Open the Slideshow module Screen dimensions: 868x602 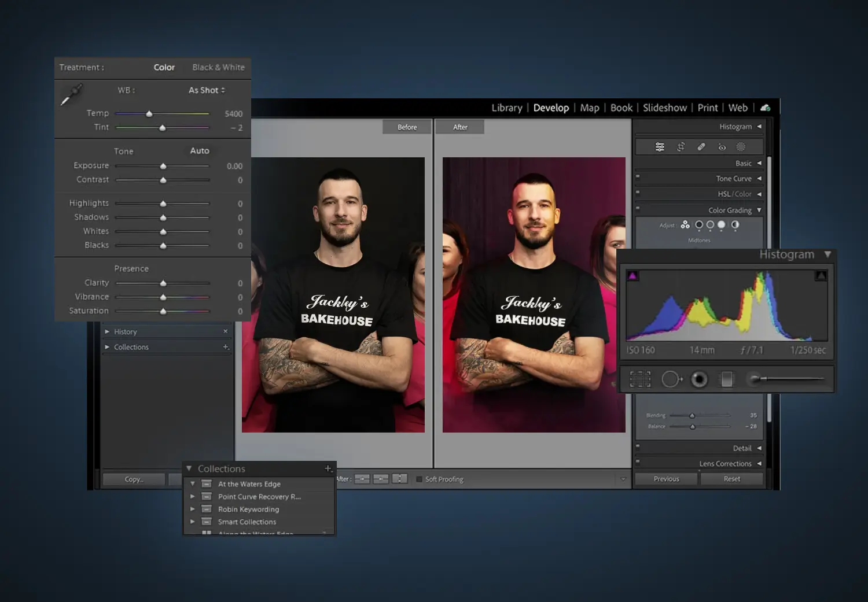click(665, 108)
